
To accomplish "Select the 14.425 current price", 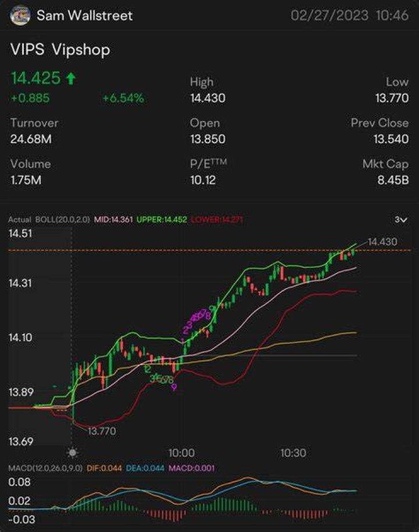I will pyautogui.click(x=35, y=77).
